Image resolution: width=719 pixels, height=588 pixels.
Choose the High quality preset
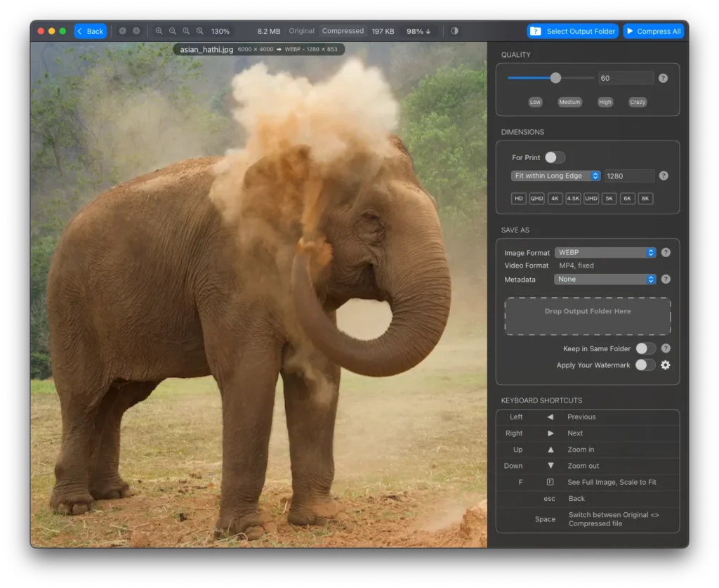[x=605, y=102]
